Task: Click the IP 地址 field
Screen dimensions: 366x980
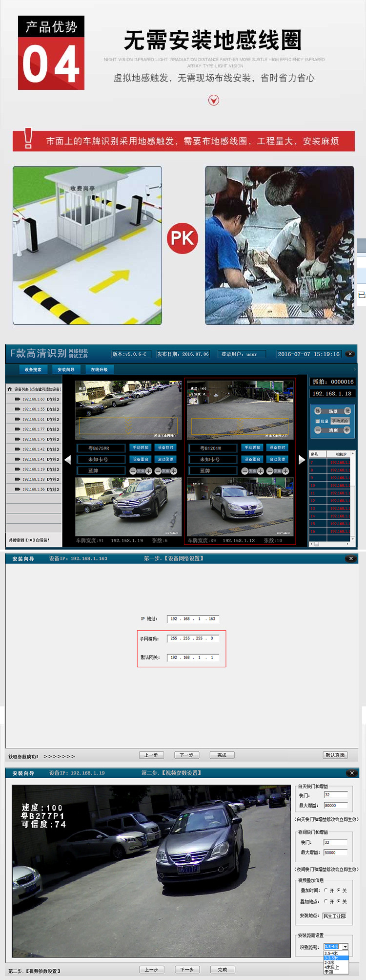Action: point(193,619)
